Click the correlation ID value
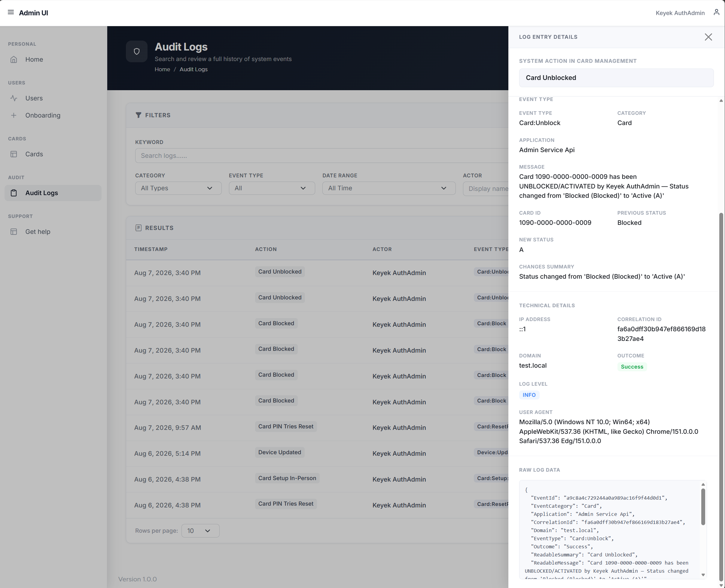 [x=661, y=334]
